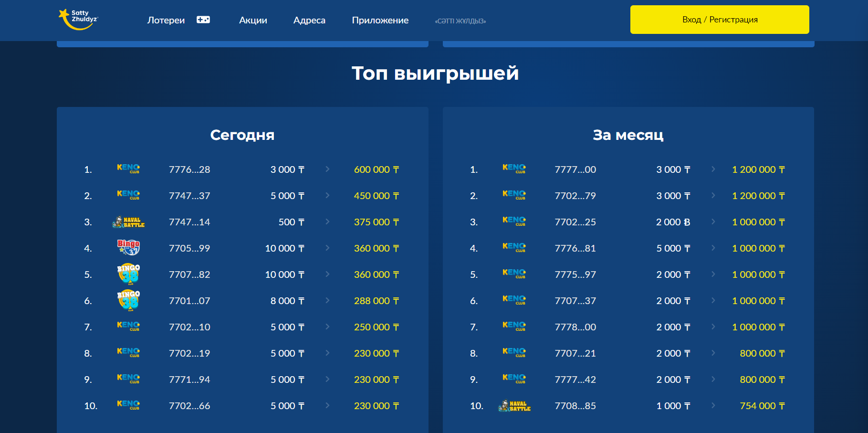Click Keno logo beside 7707...37
Image resolution: width=868 pixels, height=433 pixels.
(x=514, y=300)
